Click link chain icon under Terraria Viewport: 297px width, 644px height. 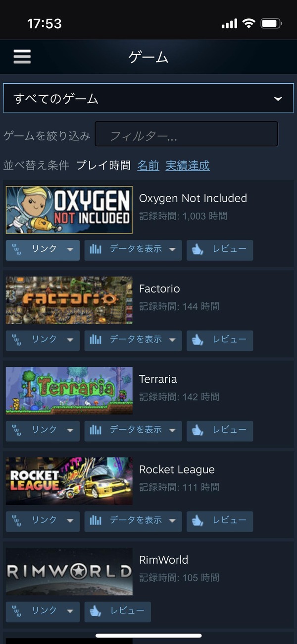point(17,430)
